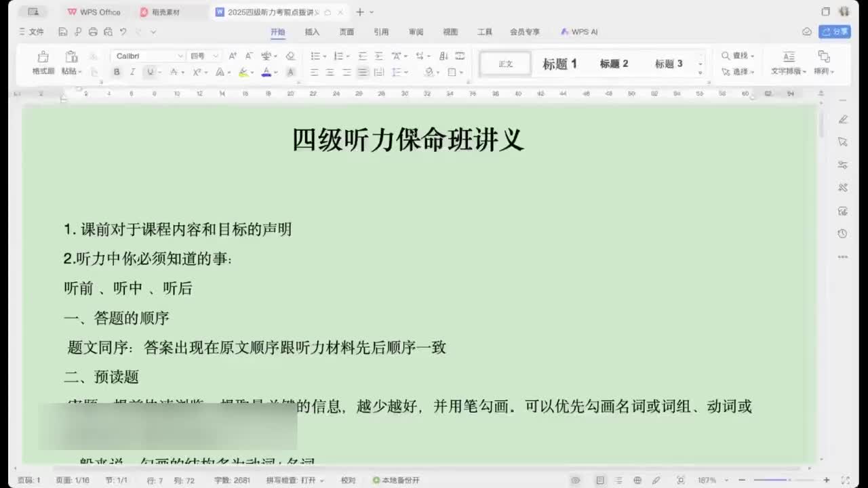Open the settings sliders in the right sidebar

[x=843, y=165]
